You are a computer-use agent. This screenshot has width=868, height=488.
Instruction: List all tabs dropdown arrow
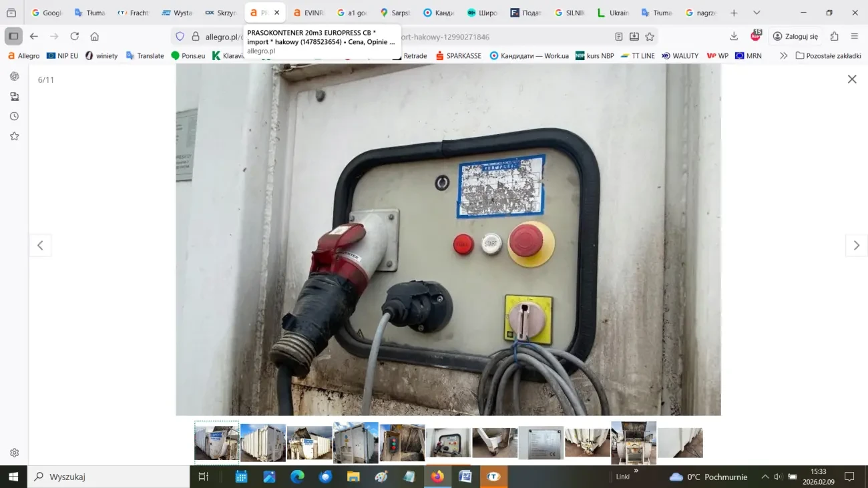click(756, 13)
